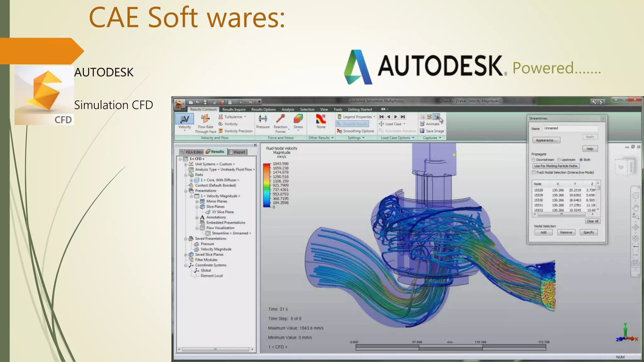The image size is (644, 362).
Task: Click horizontal scrollbar in browser tree panel
Action: [216, 349]
